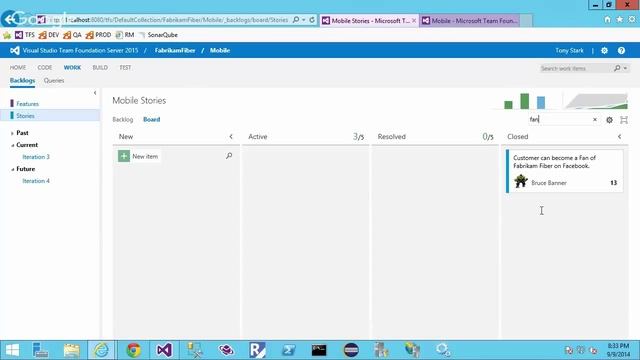Go to the TEST hub
This screenshot has width=640, height=360.
[125, 67]
